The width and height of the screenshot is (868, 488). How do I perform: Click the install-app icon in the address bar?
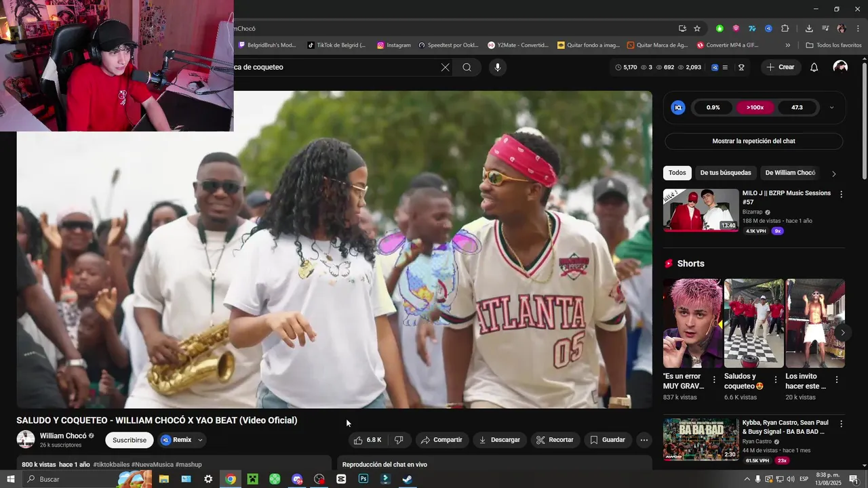[x=682, y=28]
